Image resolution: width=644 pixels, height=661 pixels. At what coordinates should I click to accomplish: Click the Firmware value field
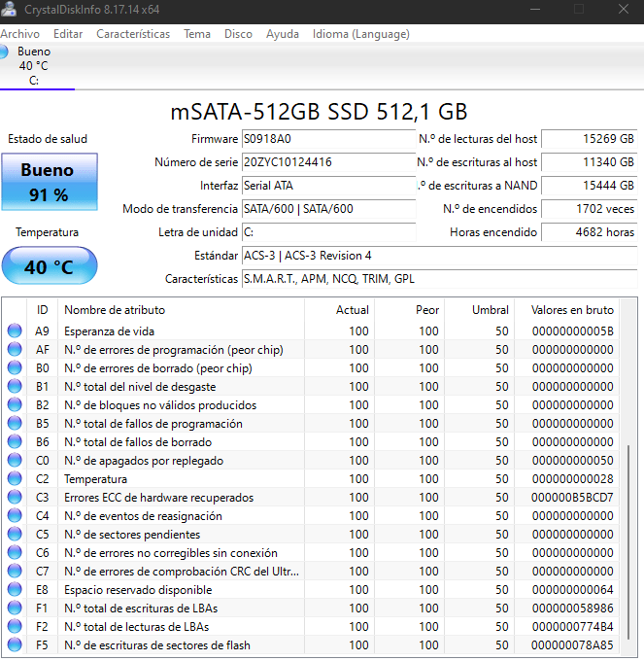click(x=327, y=139)
